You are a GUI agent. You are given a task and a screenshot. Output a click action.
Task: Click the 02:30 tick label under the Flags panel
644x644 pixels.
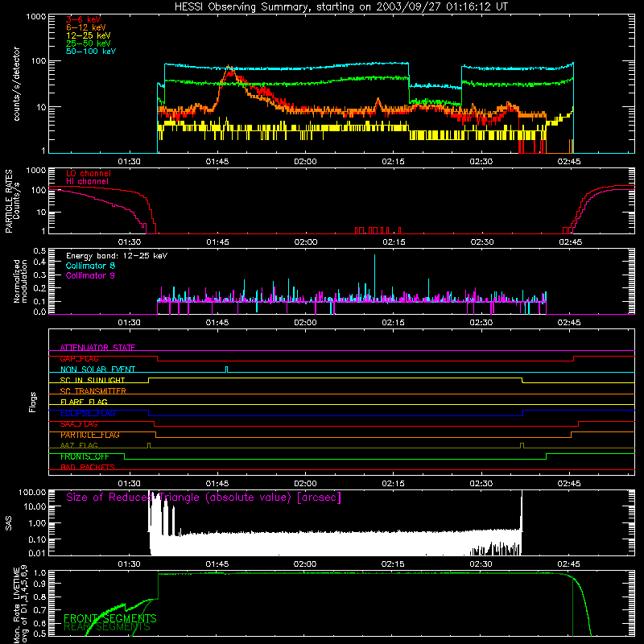tap(481, 484)
